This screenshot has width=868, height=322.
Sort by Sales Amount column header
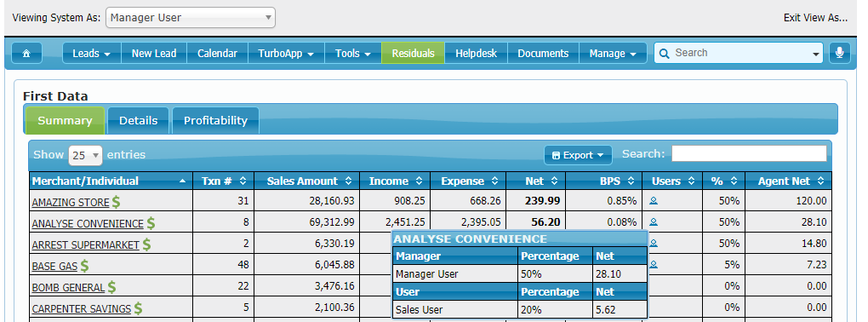[x=306, y=181]
